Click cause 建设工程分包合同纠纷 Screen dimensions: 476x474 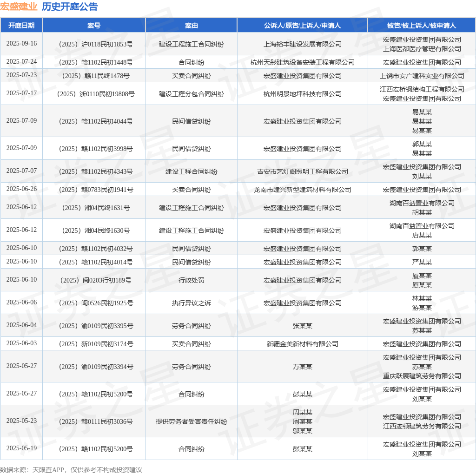[191, 94]
